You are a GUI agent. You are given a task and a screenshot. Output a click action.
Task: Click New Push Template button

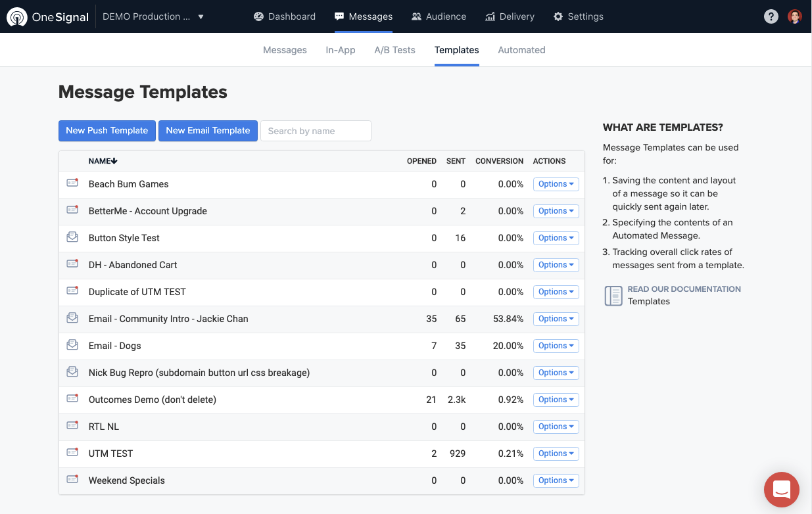pos(107,131)
